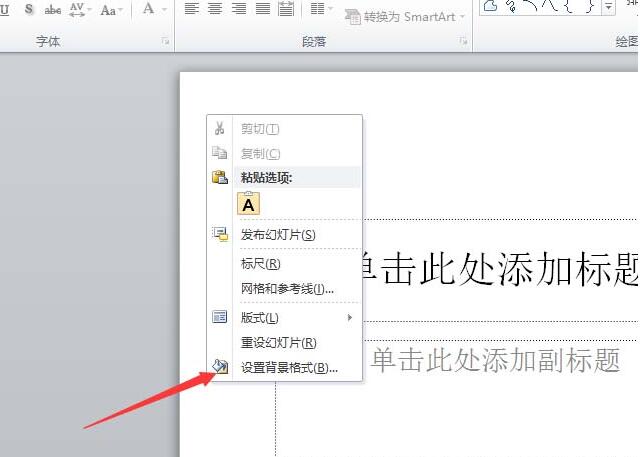Select freeform shape in shapes gallery

pyautogui.click(x=491, y=6)
